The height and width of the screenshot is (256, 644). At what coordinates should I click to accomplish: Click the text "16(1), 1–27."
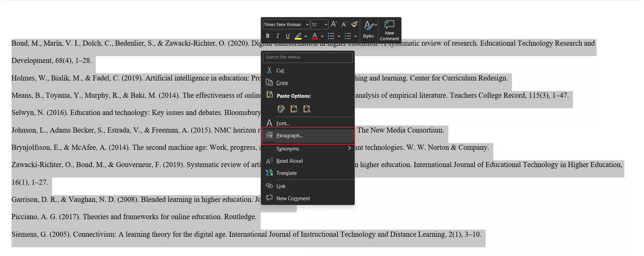click(30, 182)
